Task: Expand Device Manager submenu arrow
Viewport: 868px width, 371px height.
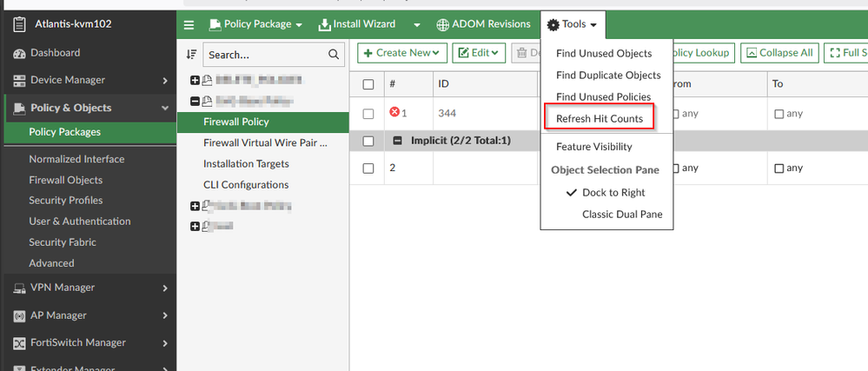Action: (165, 81)
